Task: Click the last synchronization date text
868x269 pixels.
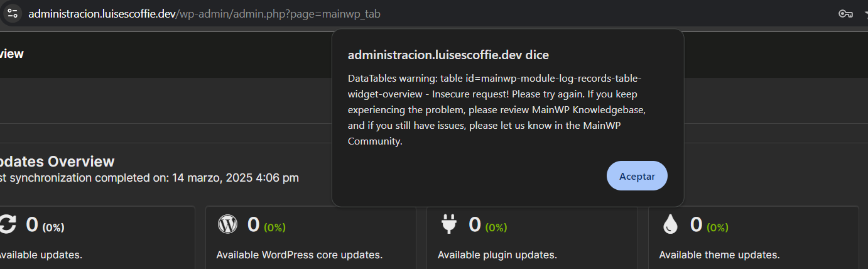Action: click(x=149, y=178)
